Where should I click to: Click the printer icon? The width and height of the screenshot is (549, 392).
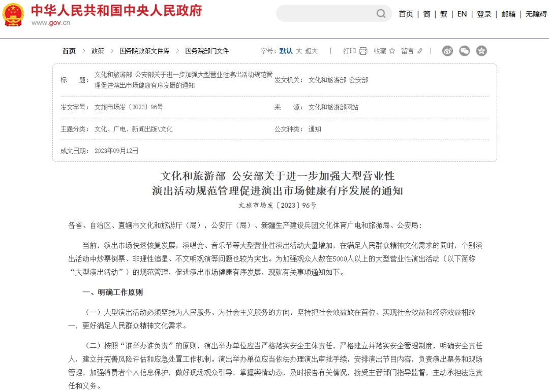pyautogui.click(x=363, y=51)
